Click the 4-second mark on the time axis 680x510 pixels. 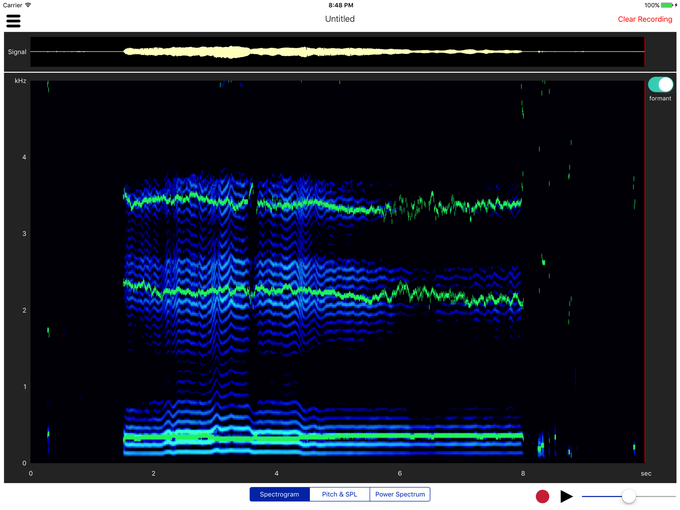coord(277,473)
